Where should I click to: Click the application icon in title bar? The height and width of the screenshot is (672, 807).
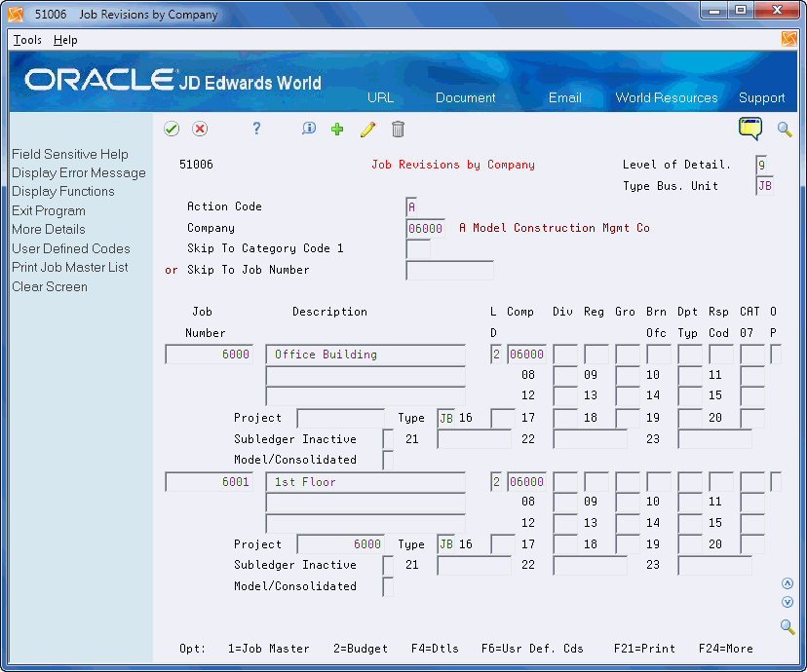click(16, 15)
